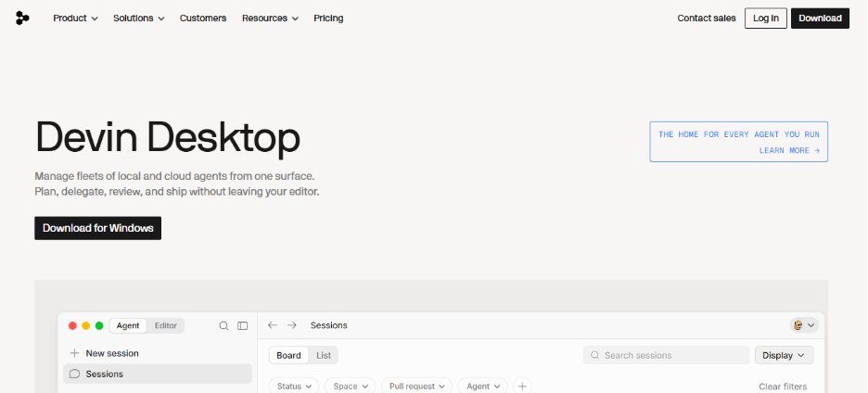
Task: Open the Customers page
Action: click(203, 19)
